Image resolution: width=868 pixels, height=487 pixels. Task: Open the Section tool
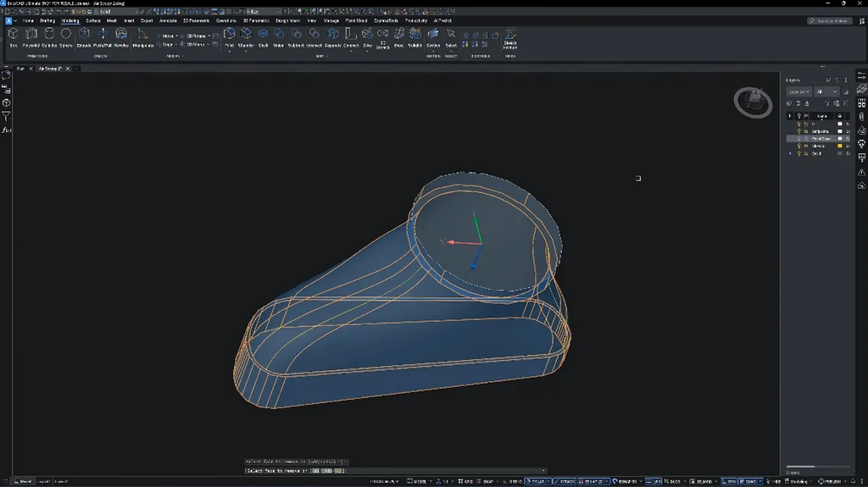point(433,37)
